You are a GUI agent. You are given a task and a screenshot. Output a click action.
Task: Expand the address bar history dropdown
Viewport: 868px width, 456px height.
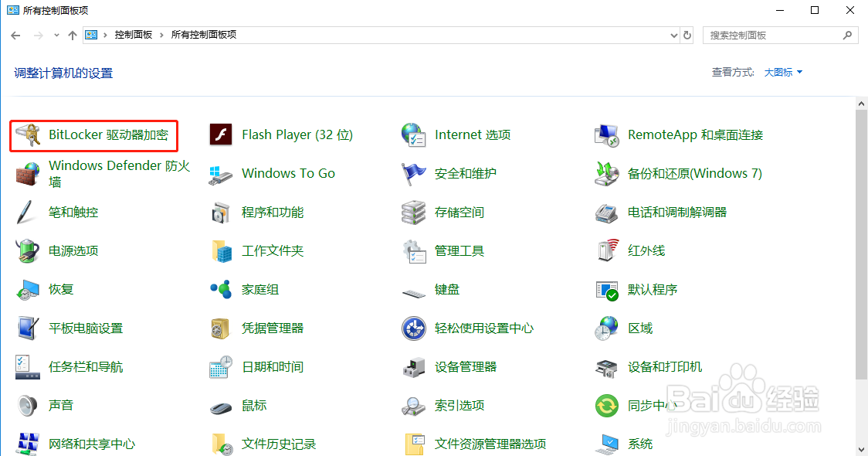(x=673, y=36)
